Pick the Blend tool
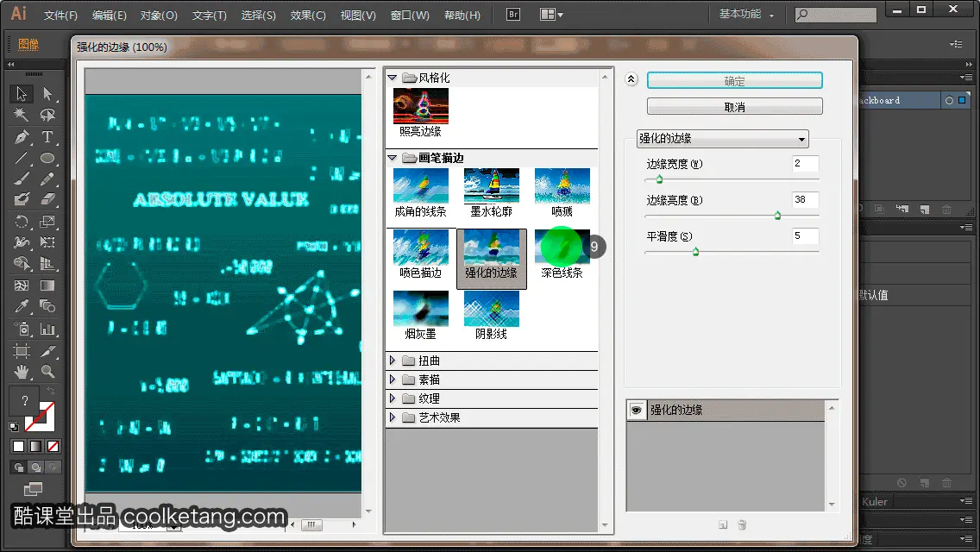Screen dimensions: 980x552 [47, 306]
